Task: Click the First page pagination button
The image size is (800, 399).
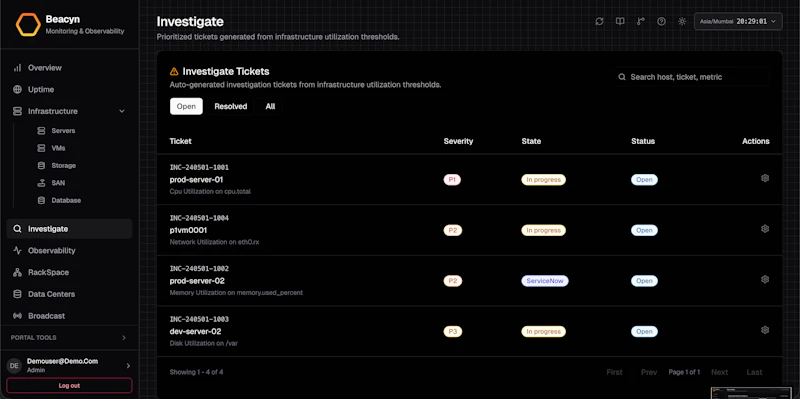Action: (x=614, y=372)
